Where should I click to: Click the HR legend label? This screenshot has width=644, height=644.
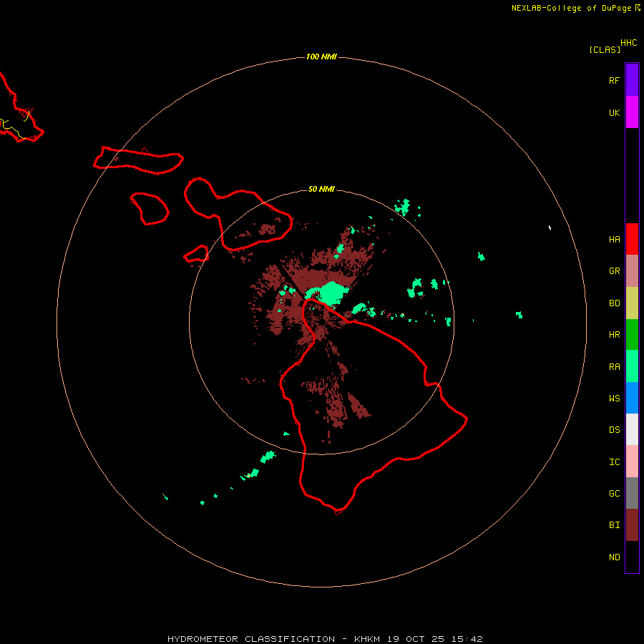614,335
